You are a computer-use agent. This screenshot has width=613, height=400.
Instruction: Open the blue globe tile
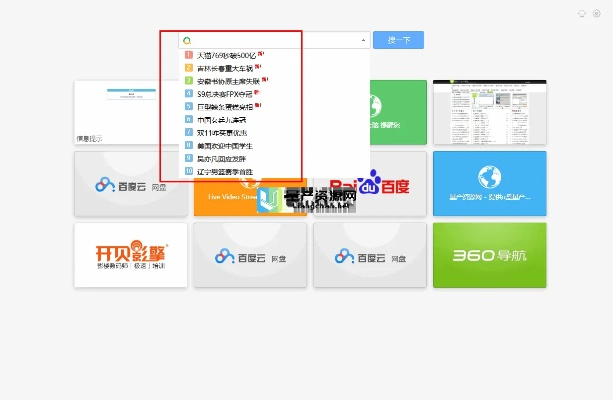[x=489, y=184]
